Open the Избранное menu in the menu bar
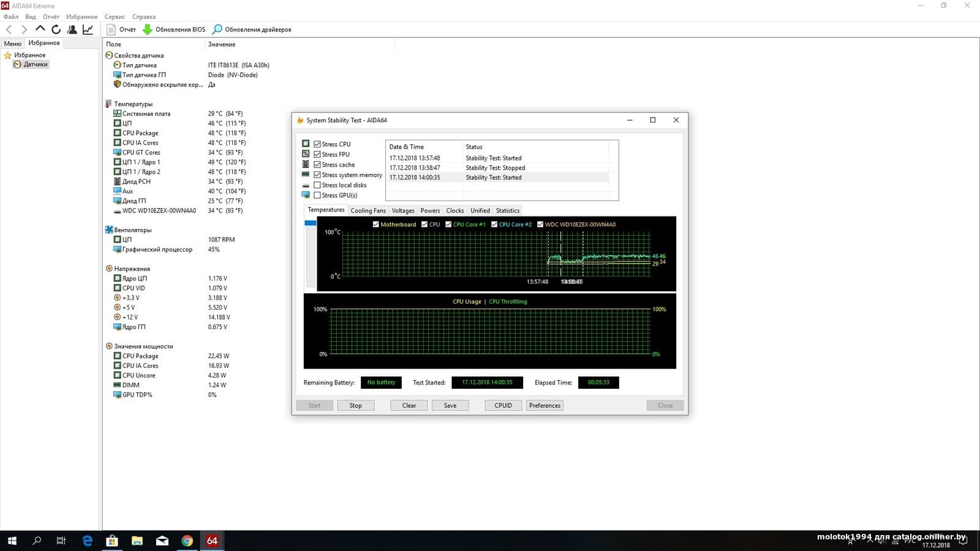Image resolution: width=980 pixels, height=551 pixels. (x=82, y=17)
